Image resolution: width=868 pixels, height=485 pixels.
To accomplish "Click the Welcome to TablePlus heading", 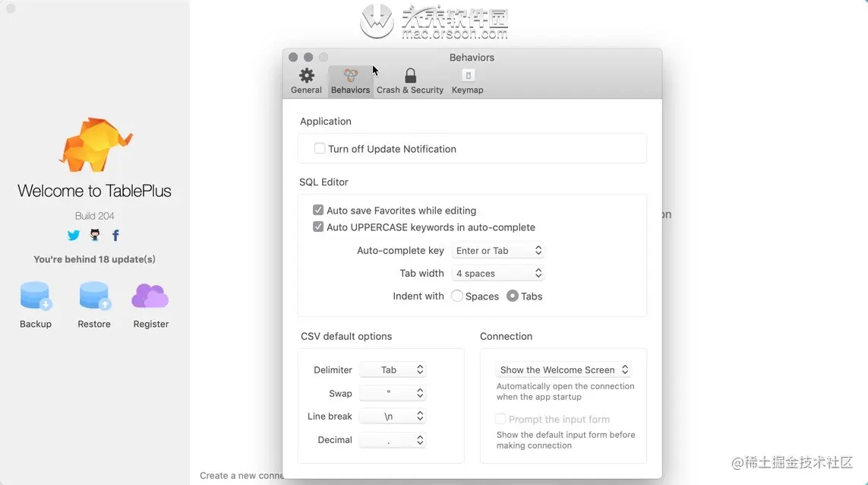I will click(x=95, y=191).
